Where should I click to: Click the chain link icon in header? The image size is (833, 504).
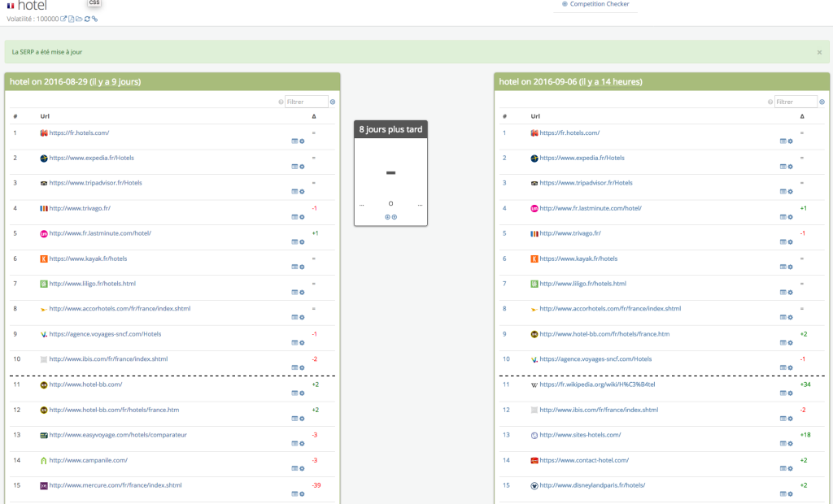94,20
